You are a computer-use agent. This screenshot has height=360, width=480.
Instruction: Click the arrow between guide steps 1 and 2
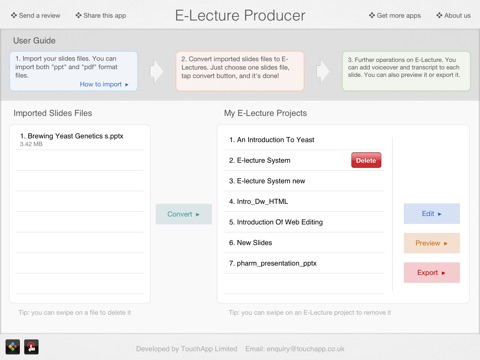click(156, 71)
